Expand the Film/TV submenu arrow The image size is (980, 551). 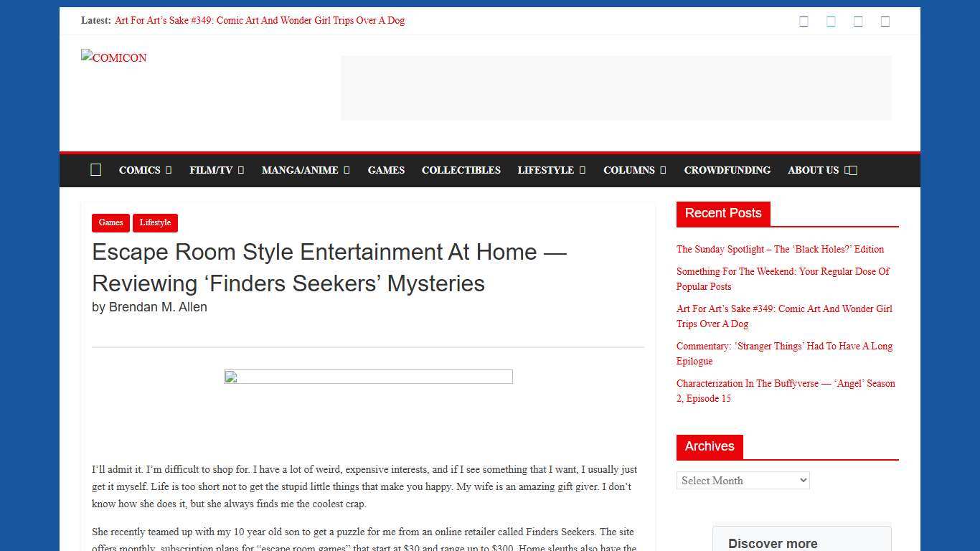pos(241,170)
